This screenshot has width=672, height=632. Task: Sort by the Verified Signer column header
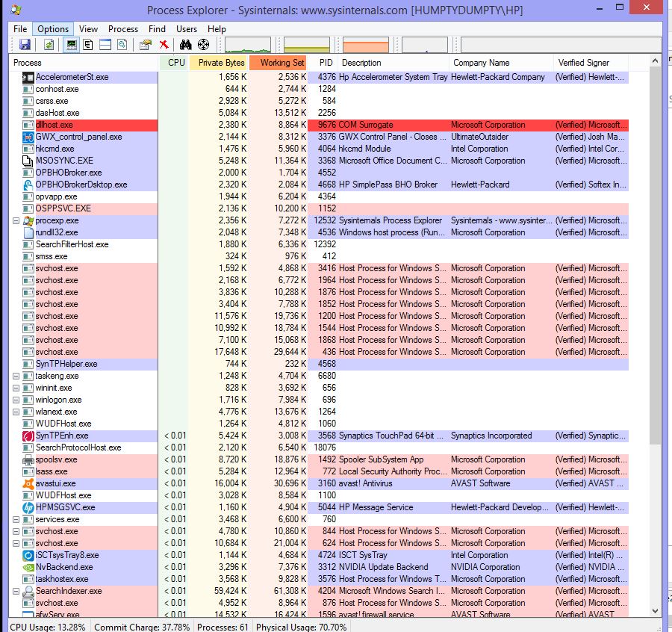coord(591,63)
